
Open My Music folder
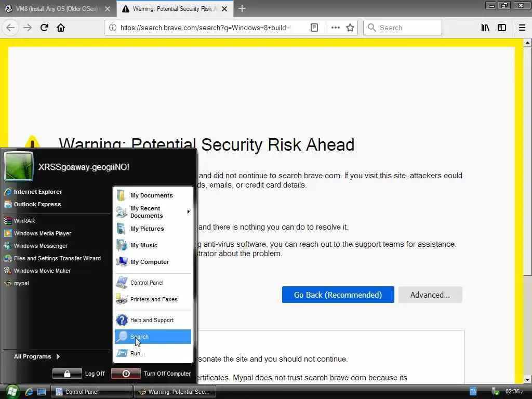tap(153, 245)
